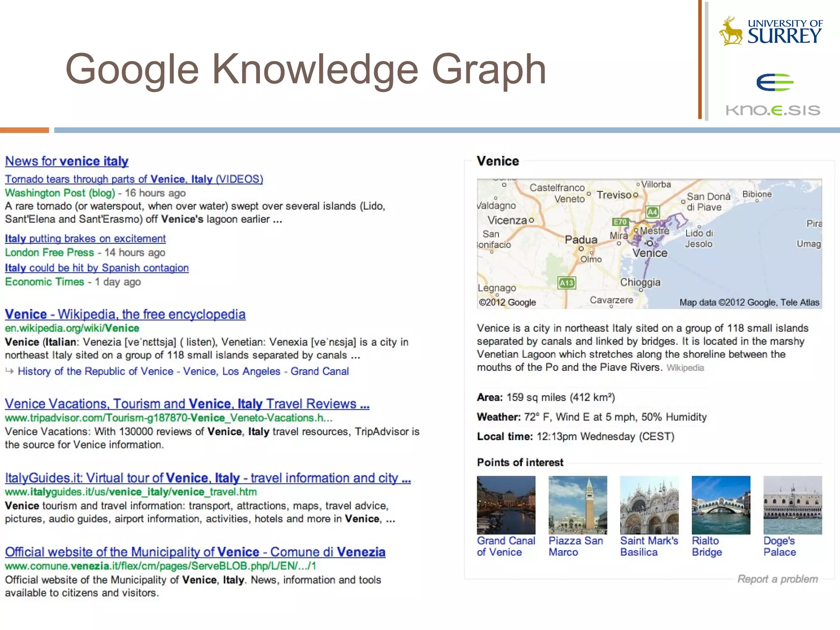840x630 pixels.
Task: Open the Venice Wikipedia search result
Action: [x=125, y=314]
